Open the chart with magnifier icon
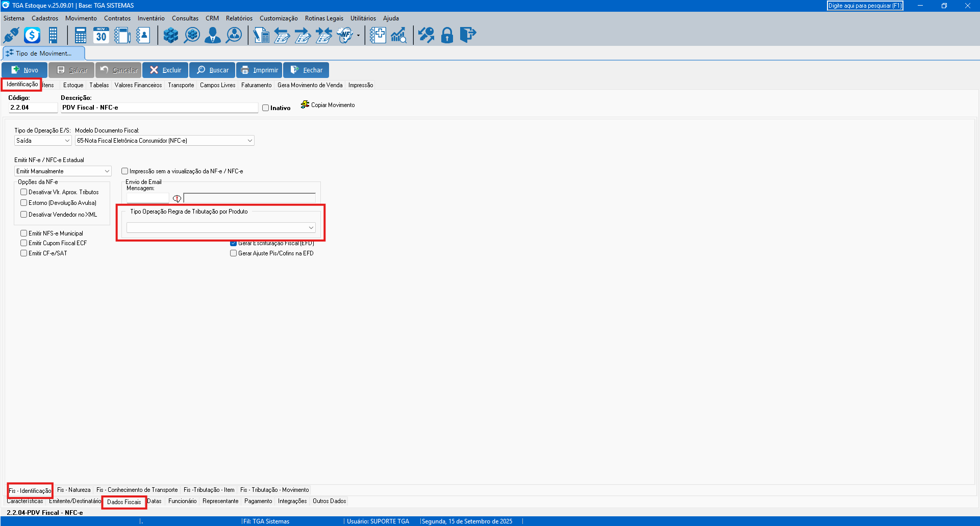 coord(398,35)
